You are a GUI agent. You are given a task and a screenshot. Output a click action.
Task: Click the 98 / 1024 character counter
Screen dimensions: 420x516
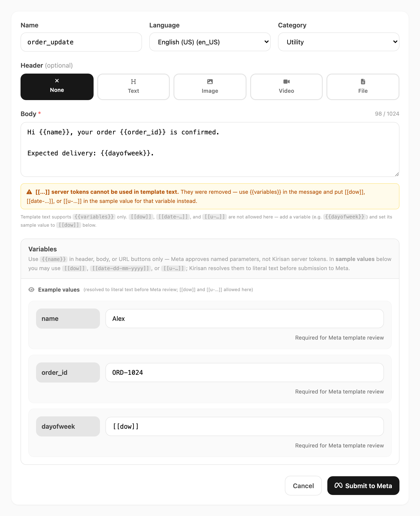[x=387, y=114]
